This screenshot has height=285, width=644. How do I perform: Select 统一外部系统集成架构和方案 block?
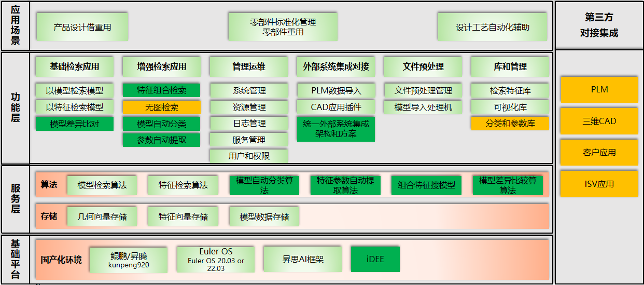coord(335,129)
